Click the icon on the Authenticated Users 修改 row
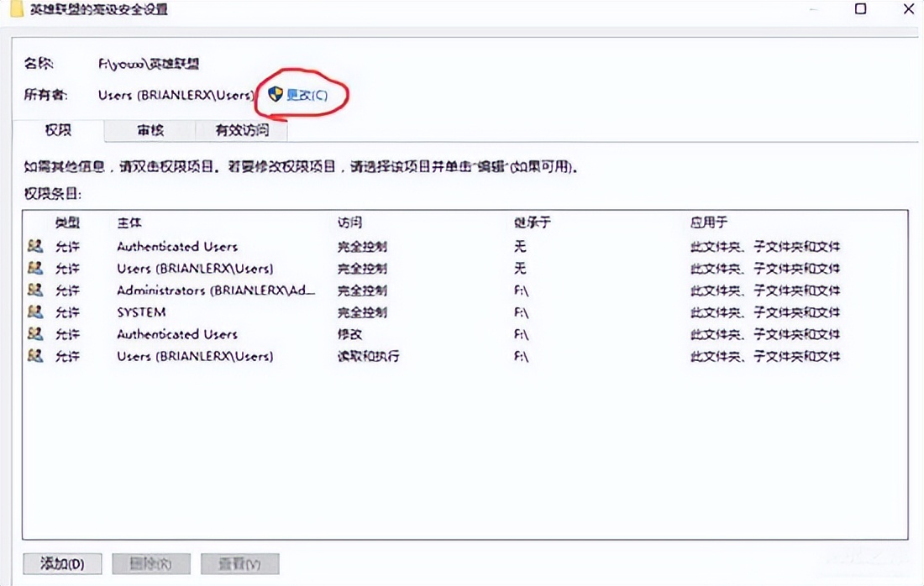Image resolution: width=924 pixels, height=586 pixels. pyautogui.click(x=34, y=333)
